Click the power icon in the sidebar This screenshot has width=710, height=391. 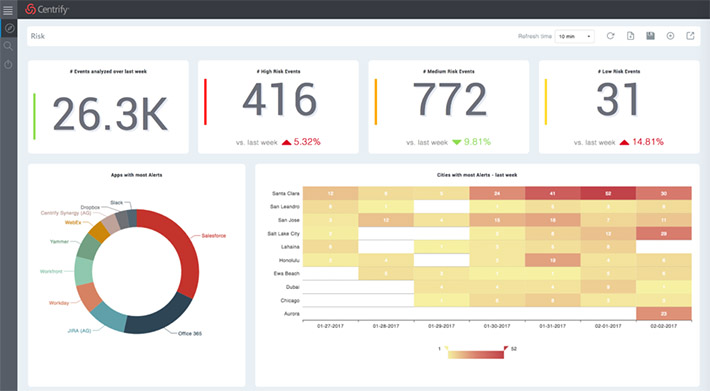[8, 65]
